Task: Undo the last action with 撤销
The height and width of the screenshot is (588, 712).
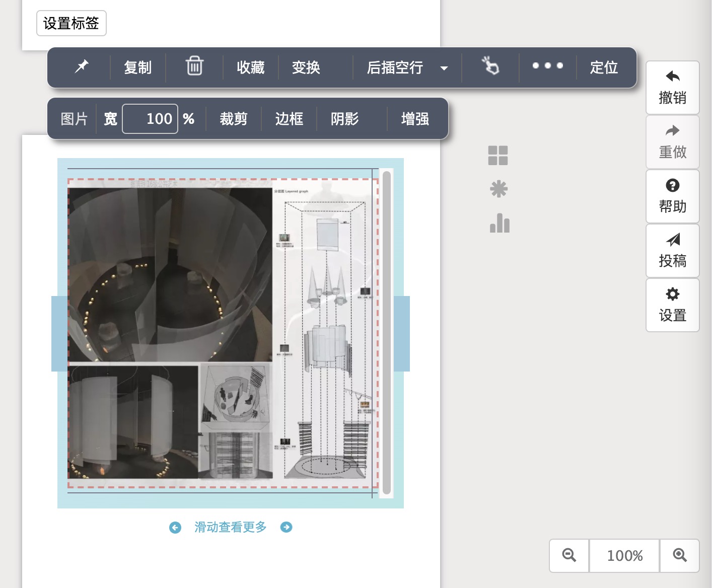Action: (672, 88)
